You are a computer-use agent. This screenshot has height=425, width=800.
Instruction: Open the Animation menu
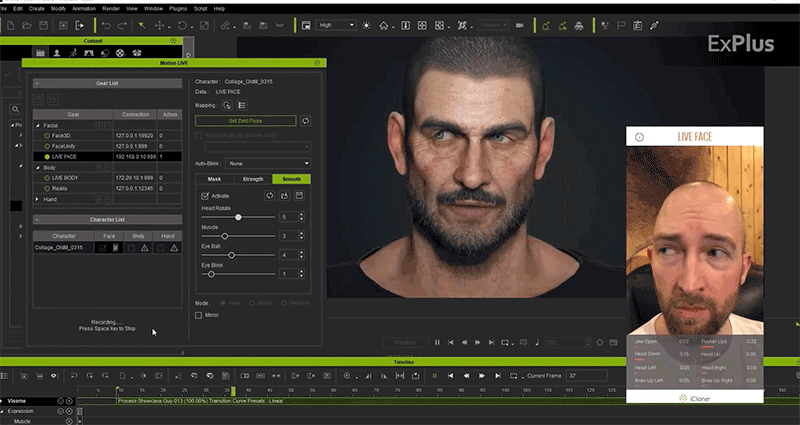(84, 9)
